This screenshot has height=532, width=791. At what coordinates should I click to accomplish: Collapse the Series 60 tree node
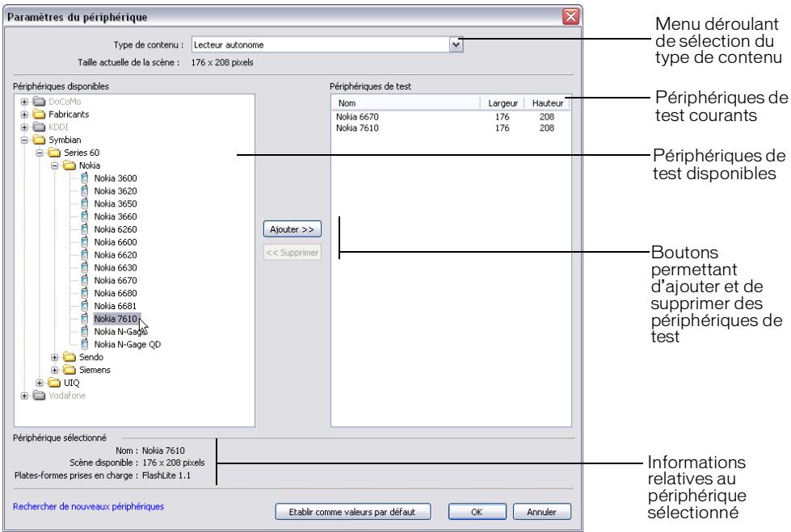pos(40,153)
